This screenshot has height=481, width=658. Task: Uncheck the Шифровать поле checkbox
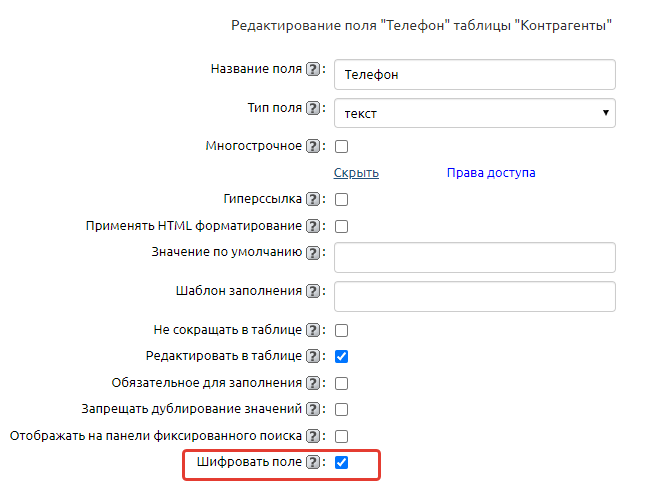pyautogui.click(x=341, y=462)
